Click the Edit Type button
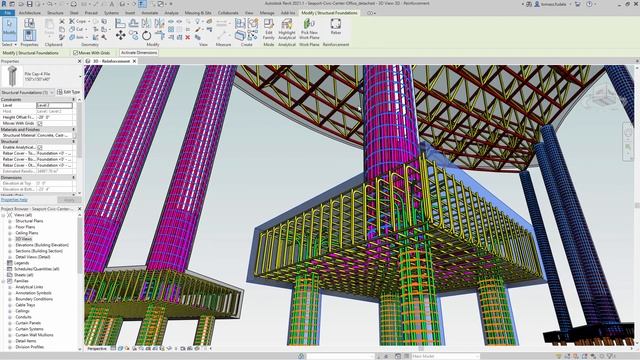 pos(69,92)
